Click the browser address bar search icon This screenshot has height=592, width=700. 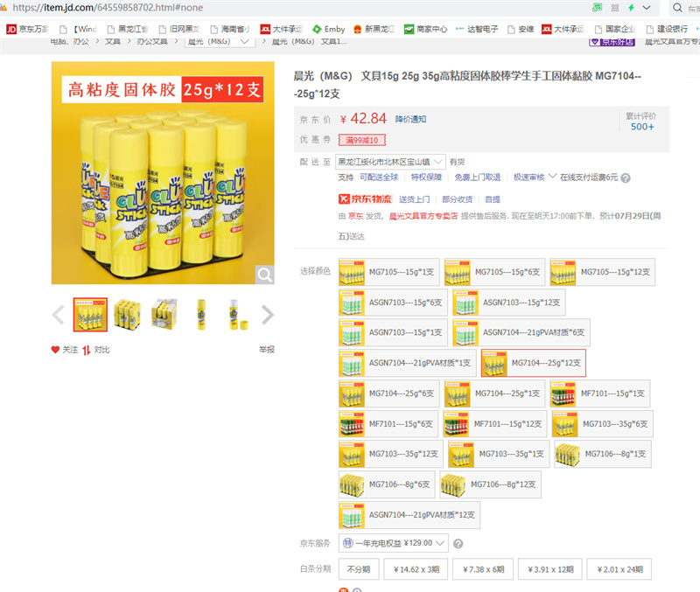677,8
